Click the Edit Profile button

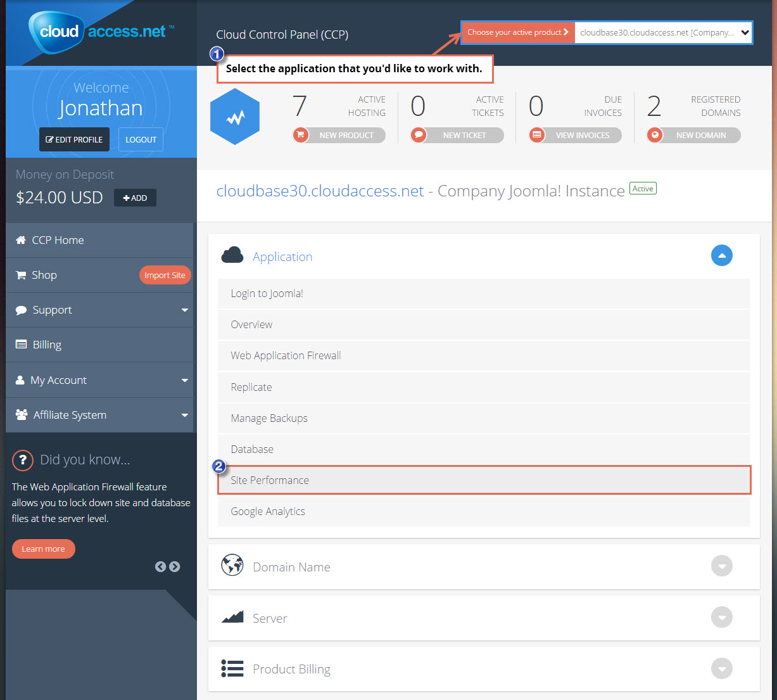point(74,139)
